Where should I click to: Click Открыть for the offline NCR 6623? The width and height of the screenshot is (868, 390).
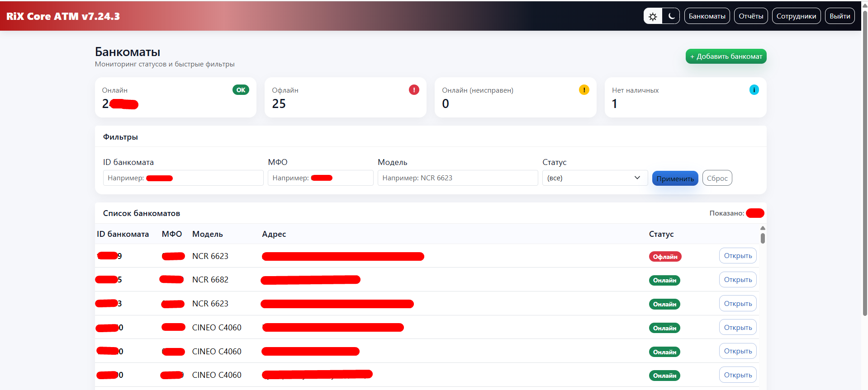738,256
